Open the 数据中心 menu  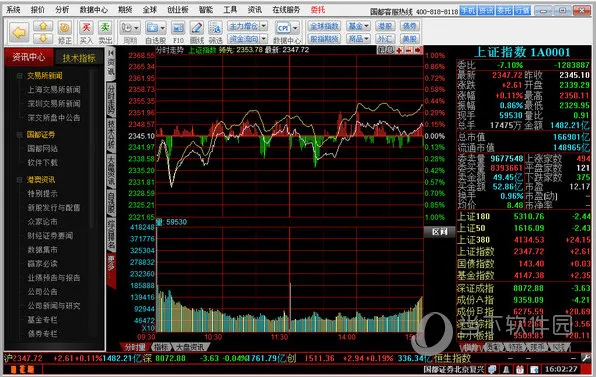point(94,10)
